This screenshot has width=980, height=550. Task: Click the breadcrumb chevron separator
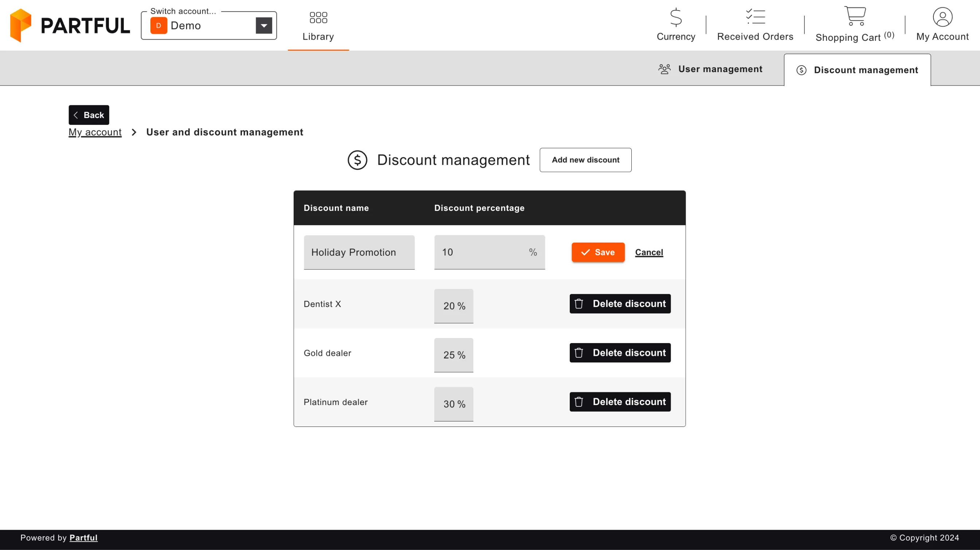tap(134, 132)
